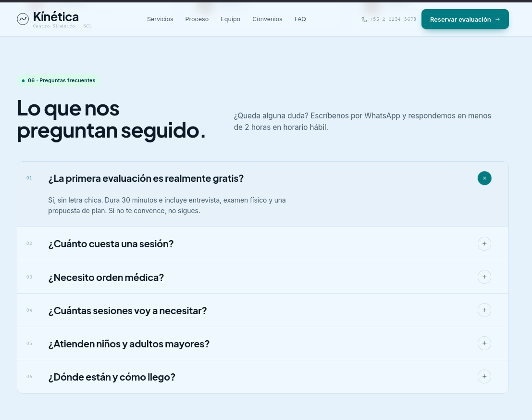Expand '¿Atienden niños y adultos mayores?' plus icon

point(484,344)
